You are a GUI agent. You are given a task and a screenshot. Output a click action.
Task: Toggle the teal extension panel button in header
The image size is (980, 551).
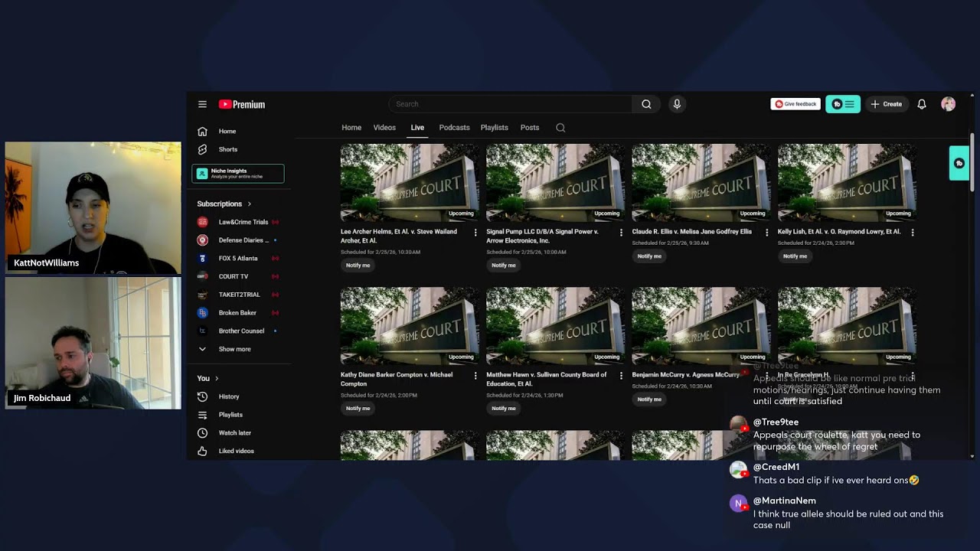click(x=843, y=104)
